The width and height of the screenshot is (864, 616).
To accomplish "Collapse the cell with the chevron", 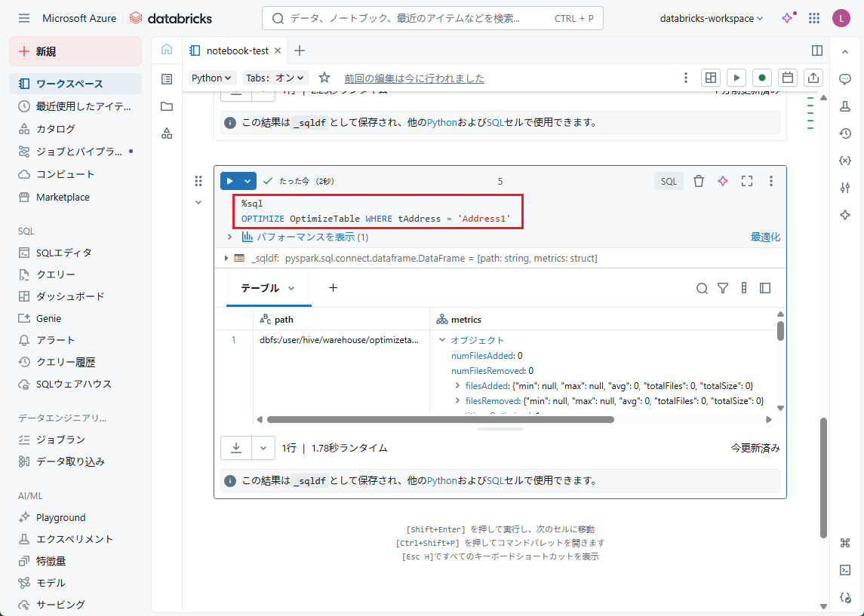I will 198,202.
